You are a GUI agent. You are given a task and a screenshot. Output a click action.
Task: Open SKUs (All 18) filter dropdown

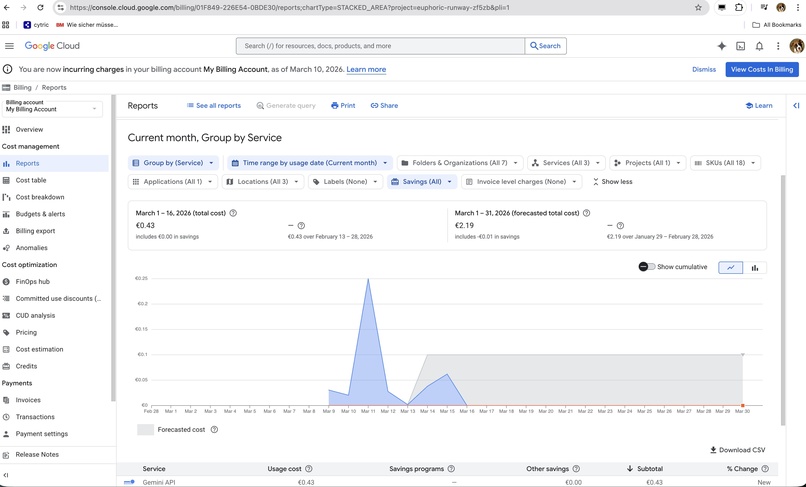[725, 163]
